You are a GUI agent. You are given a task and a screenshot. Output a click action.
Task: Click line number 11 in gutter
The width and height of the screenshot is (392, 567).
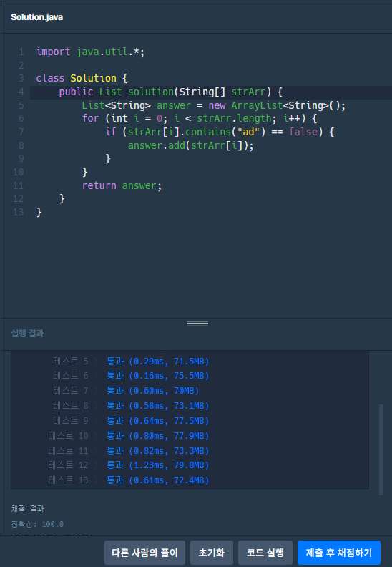(x=19, y=185)
